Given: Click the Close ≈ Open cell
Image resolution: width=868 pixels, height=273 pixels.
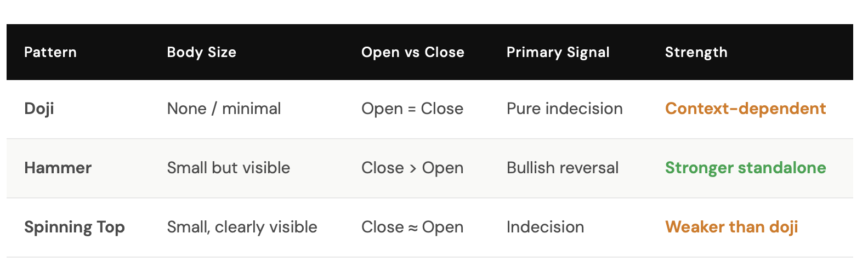Looking at the screenshot, I should pos(412,227).
